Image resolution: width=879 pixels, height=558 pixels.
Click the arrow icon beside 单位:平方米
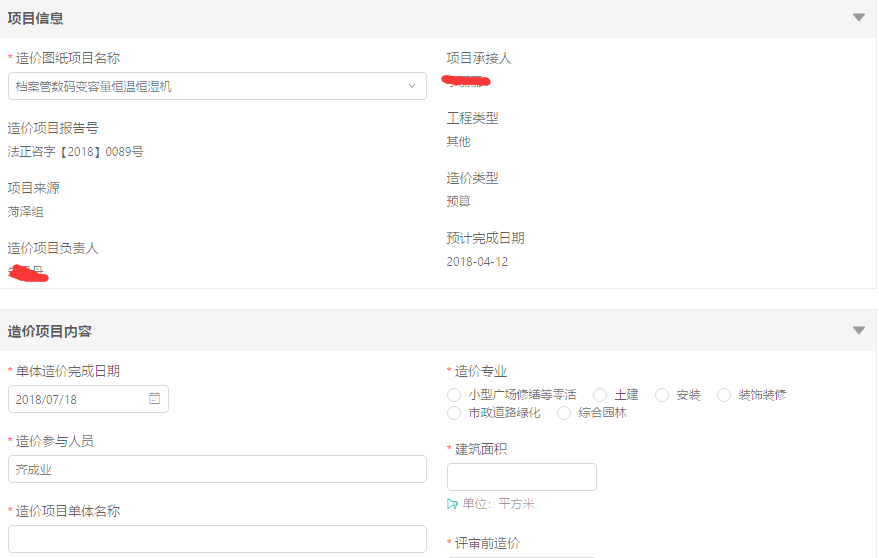point(453,503)
